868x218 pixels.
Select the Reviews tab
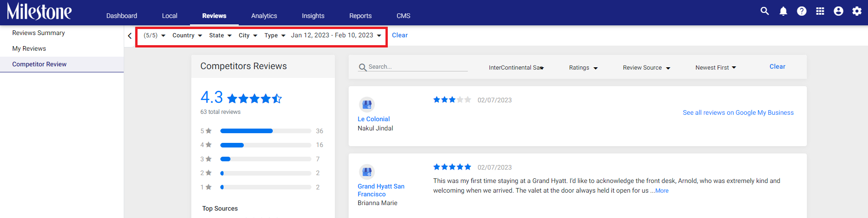pos(214,16)
